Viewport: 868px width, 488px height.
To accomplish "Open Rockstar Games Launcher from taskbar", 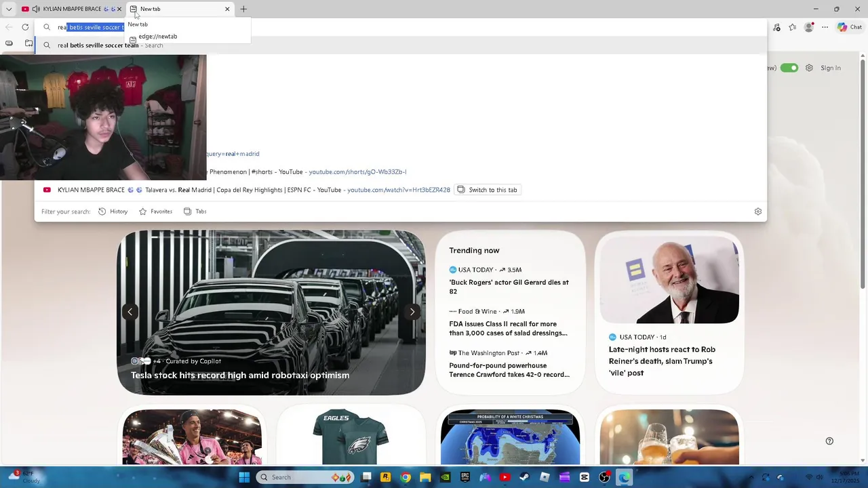I will point(386,477).
